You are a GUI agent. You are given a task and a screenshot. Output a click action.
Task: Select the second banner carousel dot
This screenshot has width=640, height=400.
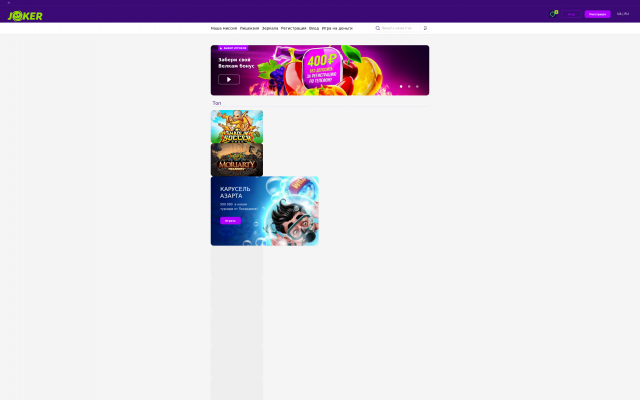[409, 87]
